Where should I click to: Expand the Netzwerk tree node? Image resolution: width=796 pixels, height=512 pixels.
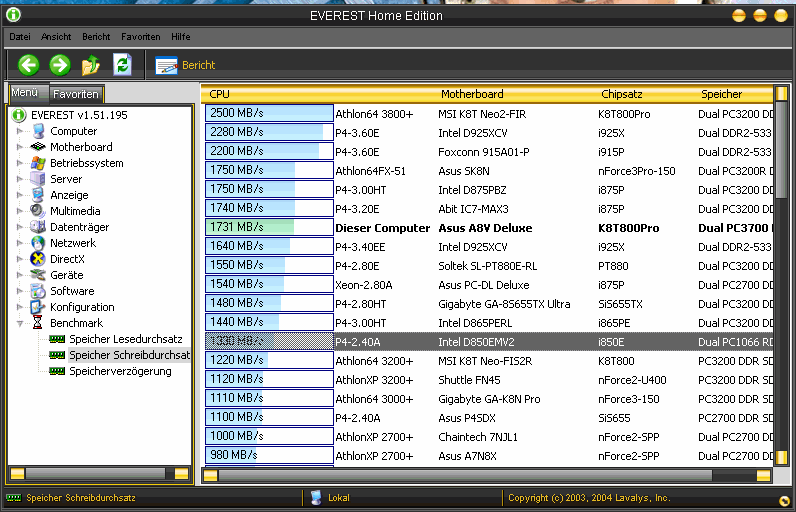[20, 243]
